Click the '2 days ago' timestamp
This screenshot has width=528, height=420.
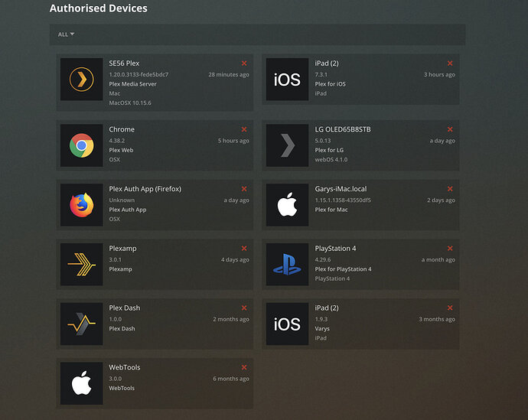point(441,200)
